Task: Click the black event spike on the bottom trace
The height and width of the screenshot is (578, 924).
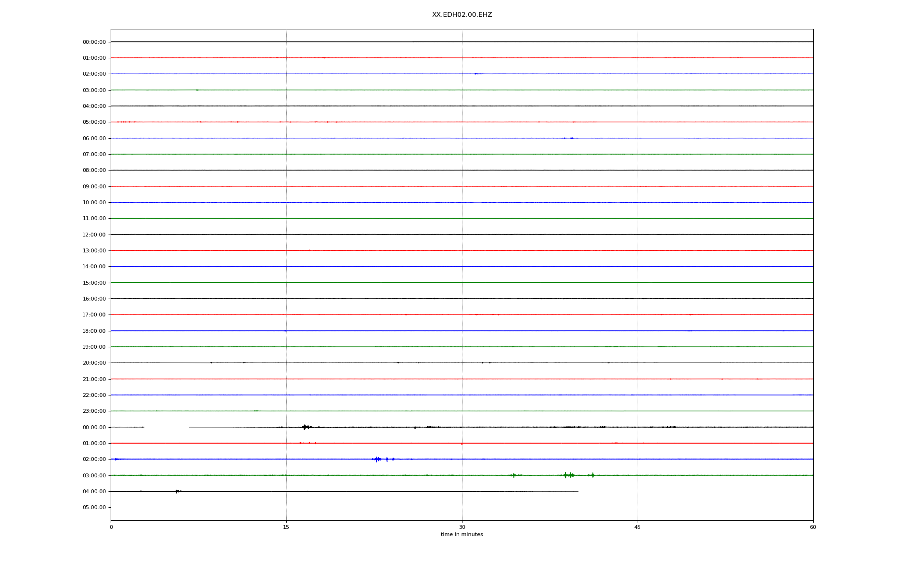Action: point(177,491)
